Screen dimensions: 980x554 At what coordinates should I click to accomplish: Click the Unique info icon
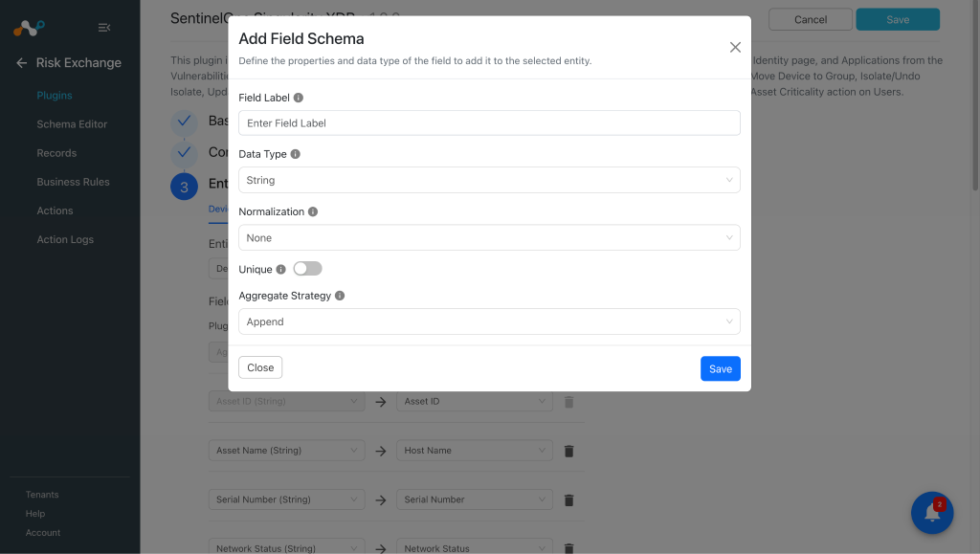click(280, 269)
